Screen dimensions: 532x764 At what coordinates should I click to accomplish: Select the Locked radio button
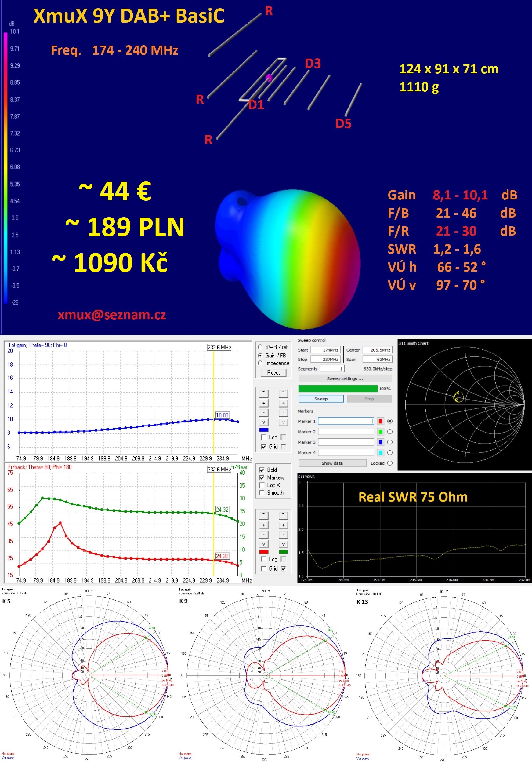(x=390, y=463)
